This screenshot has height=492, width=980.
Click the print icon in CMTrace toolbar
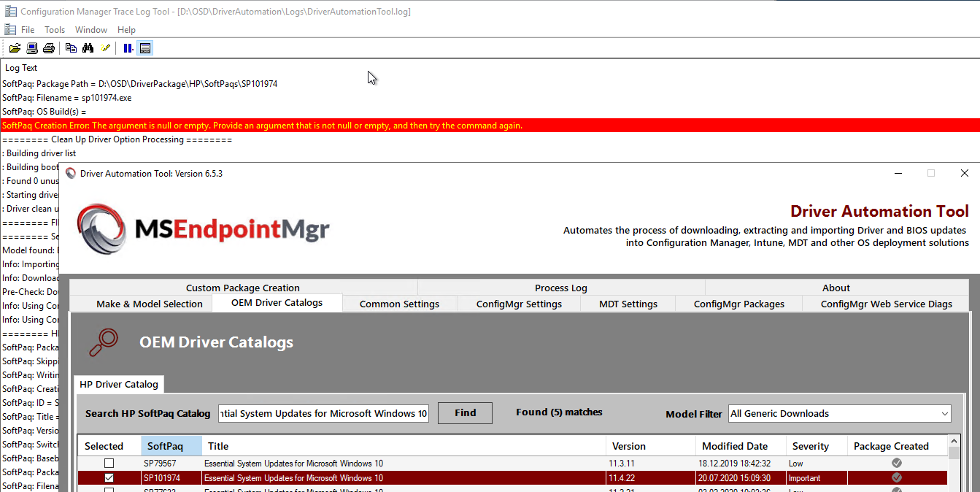[x=48, y=47]
